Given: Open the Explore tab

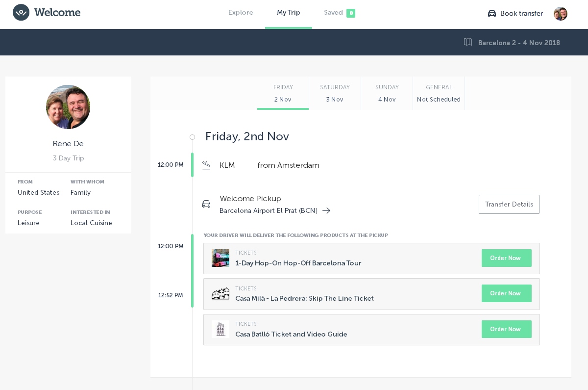Looking at the screenshot, I should pyautogui.click(x=241, y=13).
